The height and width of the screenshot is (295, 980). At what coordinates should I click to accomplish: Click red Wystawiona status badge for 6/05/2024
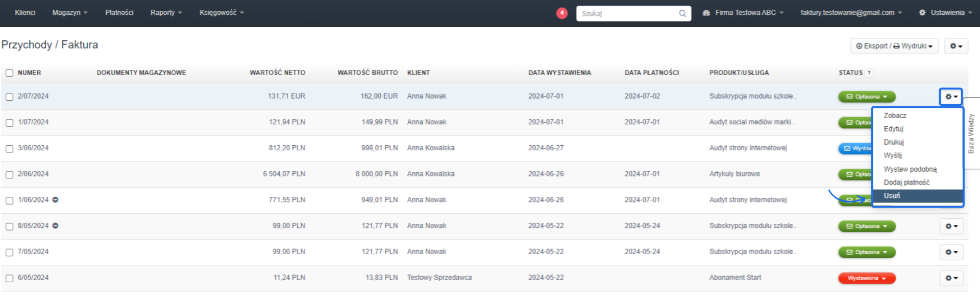click(x=867, y=278)
